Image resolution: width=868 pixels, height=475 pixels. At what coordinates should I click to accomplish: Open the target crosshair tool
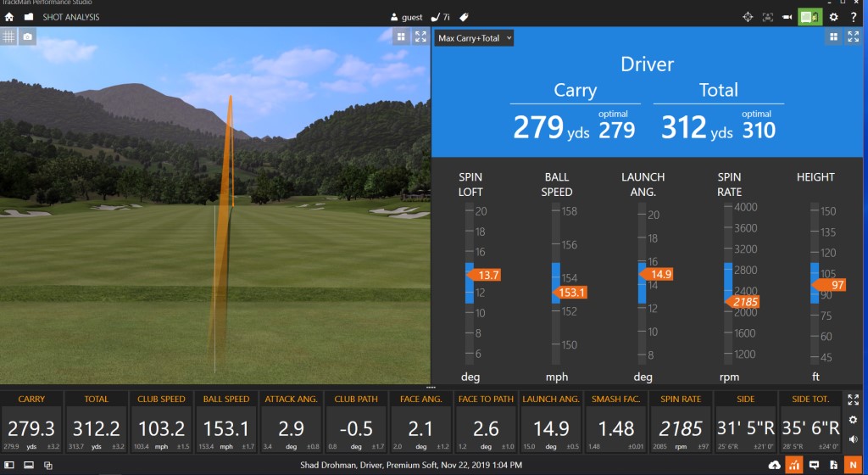[x=748, y=17]
